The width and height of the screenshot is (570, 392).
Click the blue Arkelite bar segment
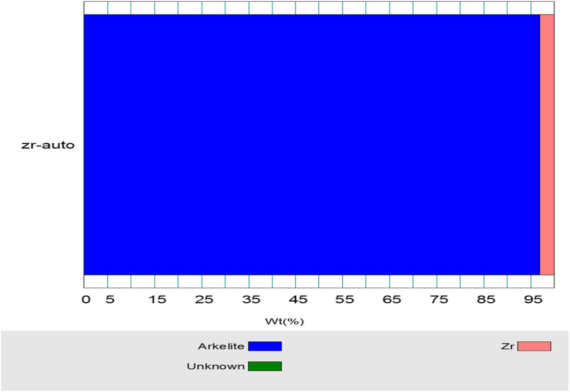tap(312, 145)
